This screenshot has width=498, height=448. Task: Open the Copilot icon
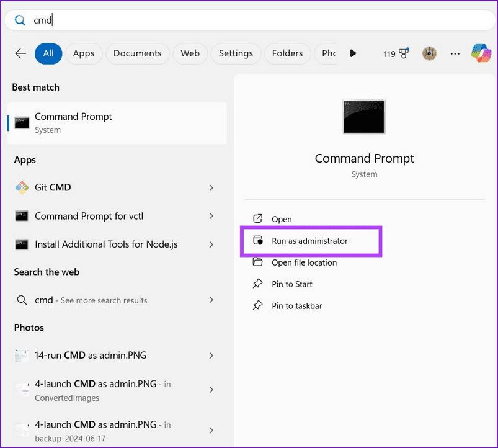pyautogui.click(x=481, y=53)
